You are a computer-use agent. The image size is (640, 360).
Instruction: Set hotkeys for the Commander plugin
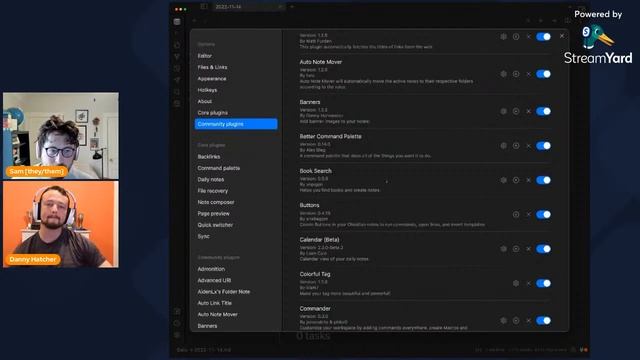coord(516,320)
